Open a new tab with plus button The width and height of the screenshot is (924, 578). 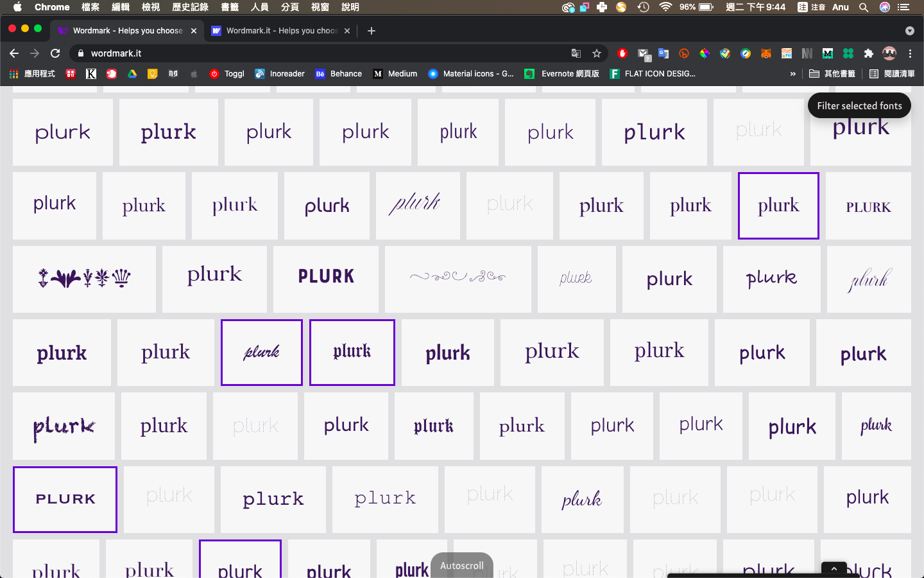tap(372, 31)
